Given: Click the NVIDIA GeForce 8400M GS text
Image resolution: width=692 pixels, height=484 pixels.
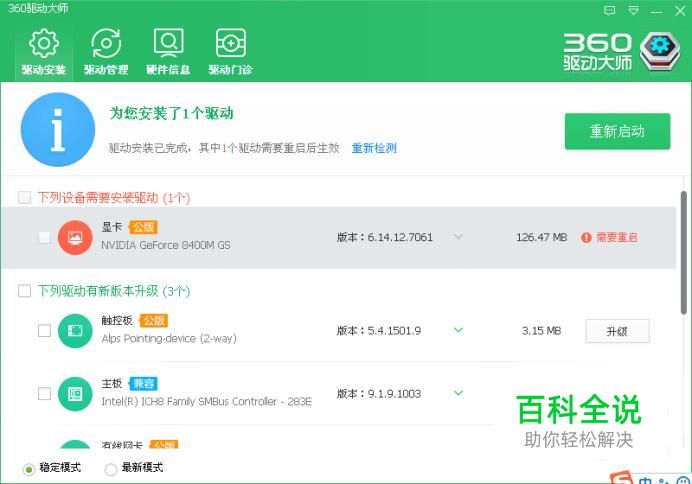Looking at the screenshot, I should pyautogui.click(x=166, y=245).
